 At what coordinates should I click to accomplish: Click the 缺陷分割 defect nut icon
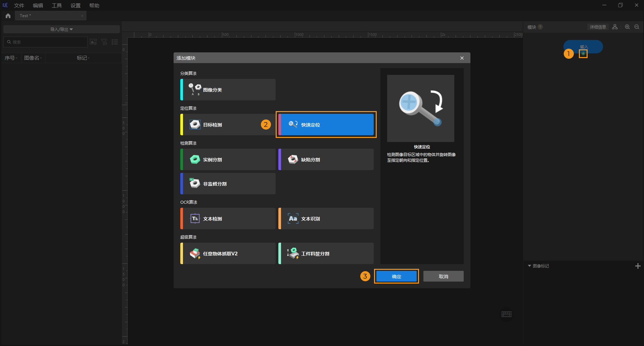point(293,159)
